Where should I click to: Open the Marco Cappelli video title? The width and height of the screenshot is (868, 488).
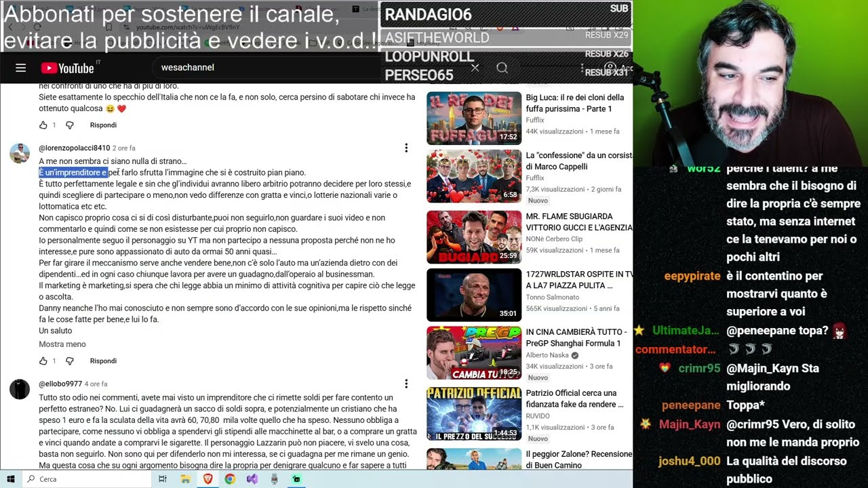(579, 161)
